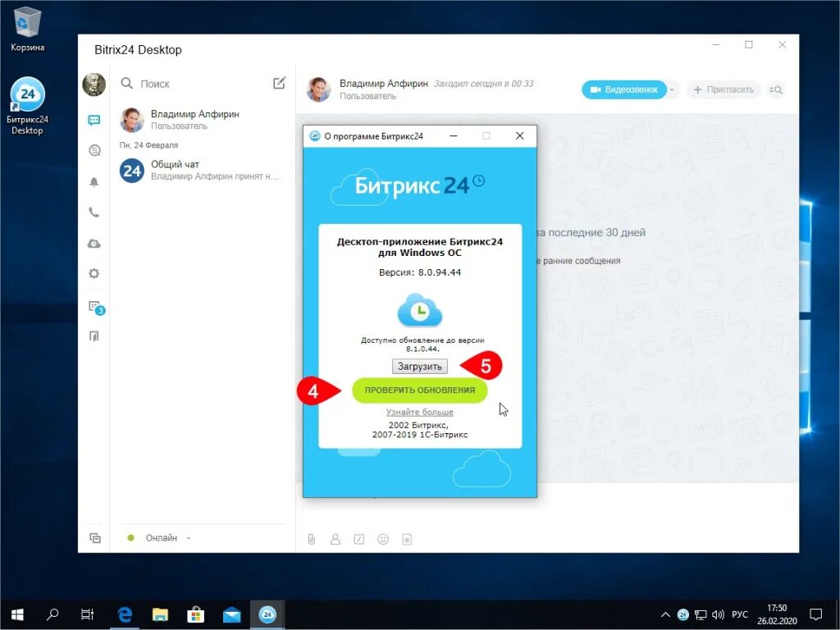Open settings gear in Bitrix24 sidebar
Viewport: 840px width, 630px height.
(94, 274)
